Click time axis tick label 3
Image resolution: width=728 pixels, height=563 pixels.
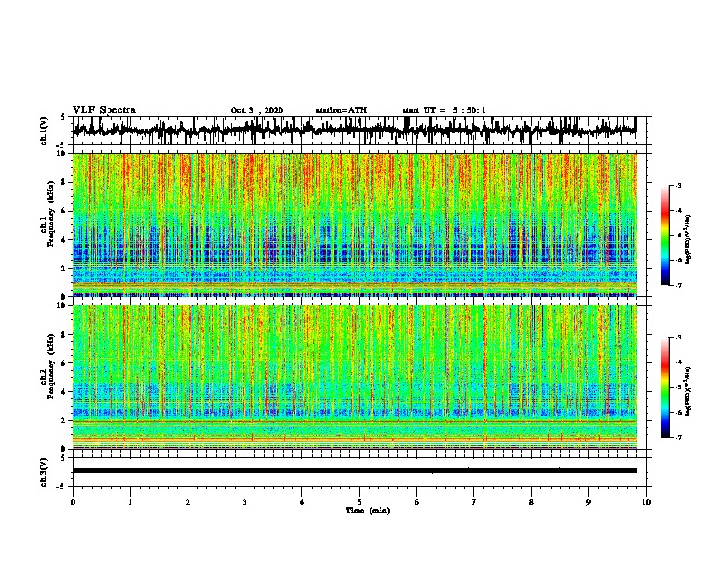pos(245,502)
